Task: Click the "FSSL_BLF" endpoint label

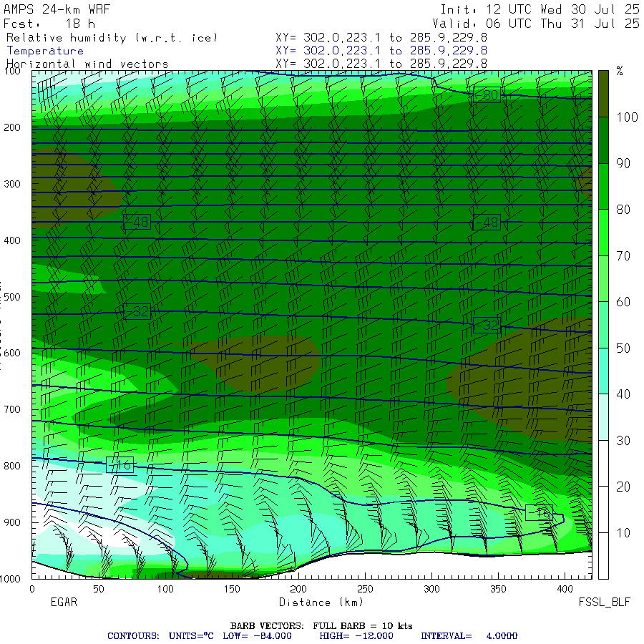Action: [604, 602]
